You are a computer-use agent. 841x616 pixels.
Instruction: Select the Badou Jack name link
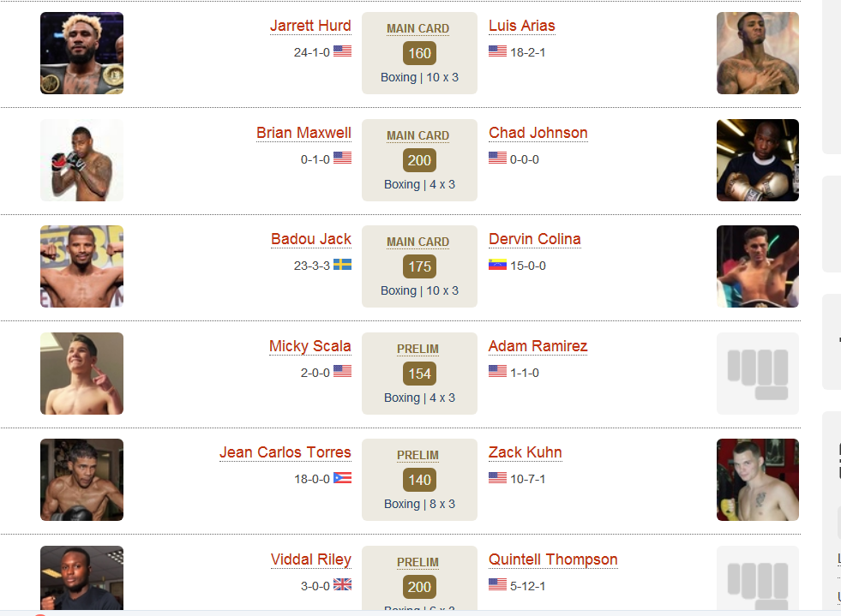click(x=311, y=239)
